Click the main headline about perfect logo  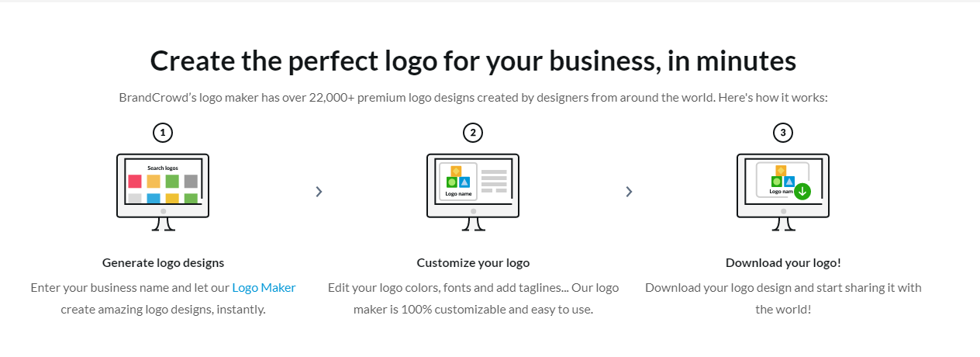point(473,61)
